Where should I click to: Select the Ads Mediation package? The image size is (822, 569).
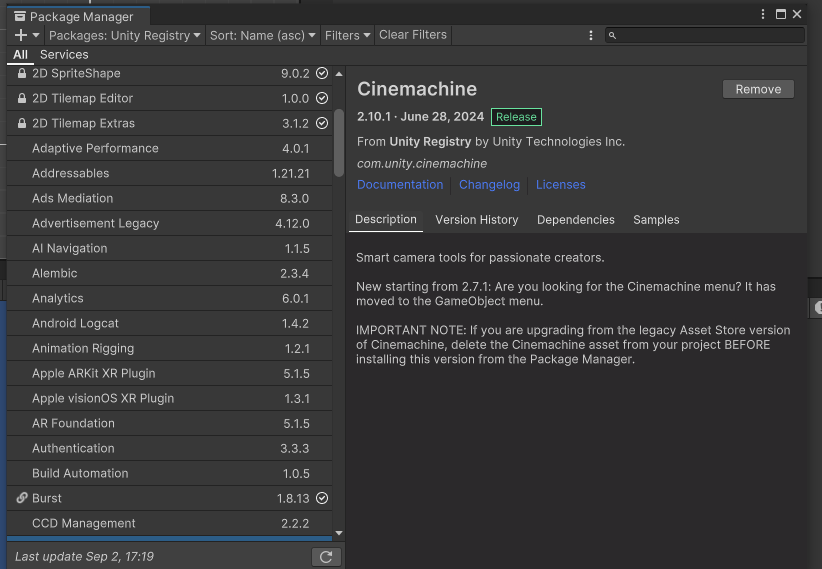coord(169,198)
